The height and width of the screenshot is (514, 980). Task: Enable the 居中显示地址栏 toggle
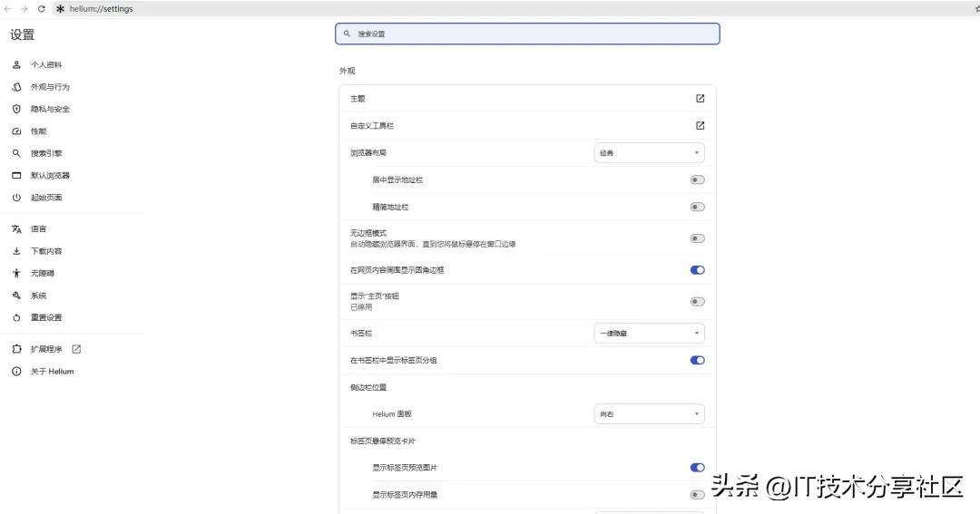(x=698, y=179)
